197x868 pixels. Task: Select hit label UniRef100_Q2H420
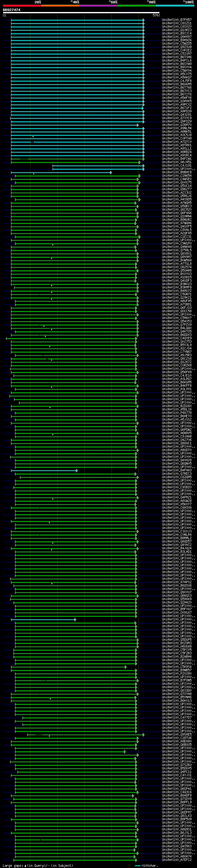click(x=177, y=603)
